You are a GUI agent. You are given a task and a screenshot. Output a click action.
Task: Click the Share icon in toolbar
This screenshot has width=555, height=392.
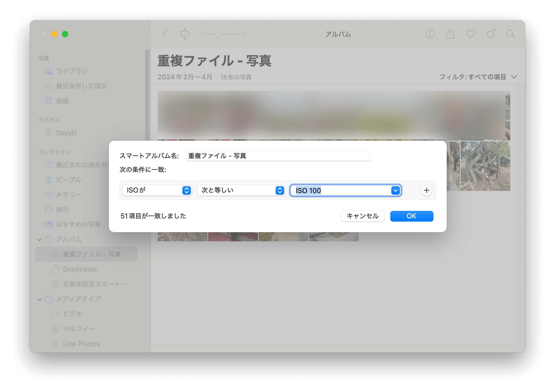tap(450, 34)
